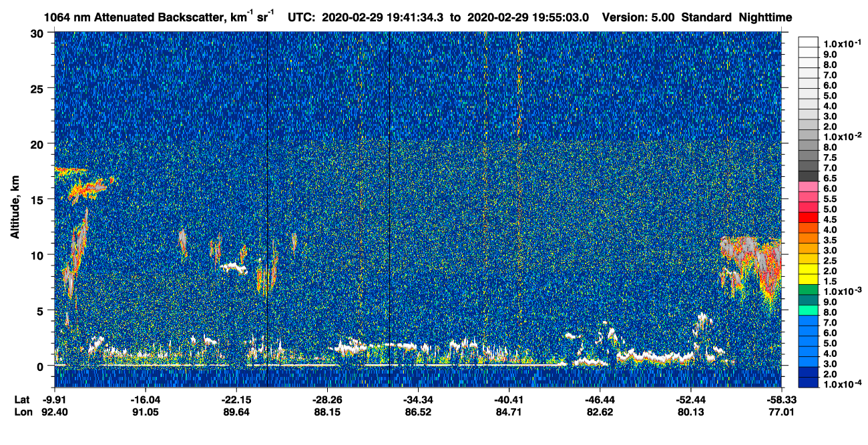The image size is (868, 445).
Task: Click latitude value '-22.15'
Action: tap(236, 399)
